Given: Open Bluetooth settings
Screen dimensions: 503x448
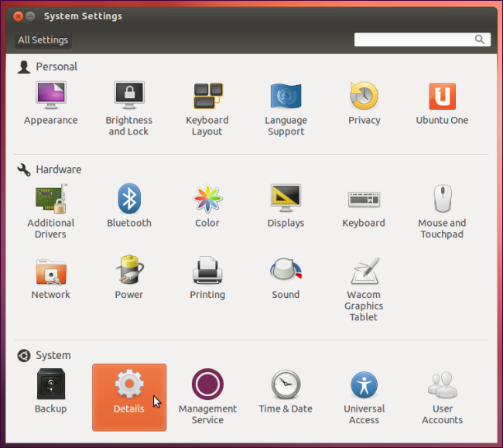Looking at the screenshot, I should coord(129,206).
